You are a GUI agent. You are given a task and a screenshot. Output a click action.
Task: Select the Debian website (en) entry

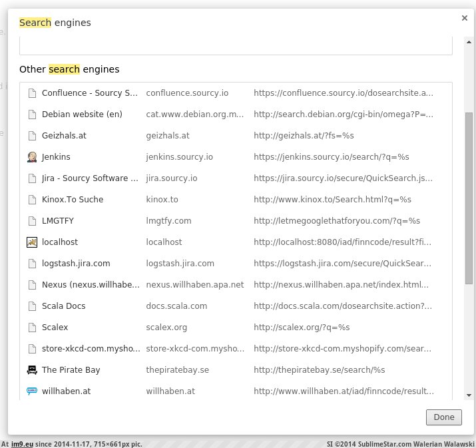coord(82,114)
